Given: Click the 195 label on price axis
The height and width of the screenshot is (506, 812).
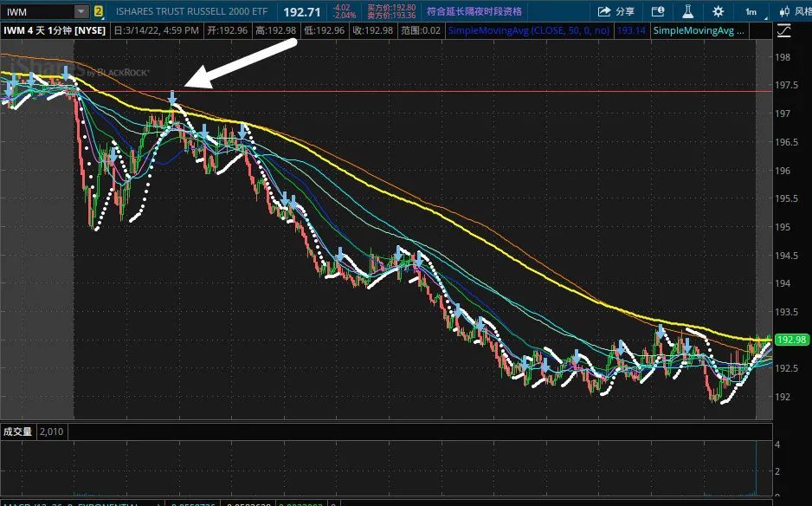Looking at the screenshot, I should (783, 226).
